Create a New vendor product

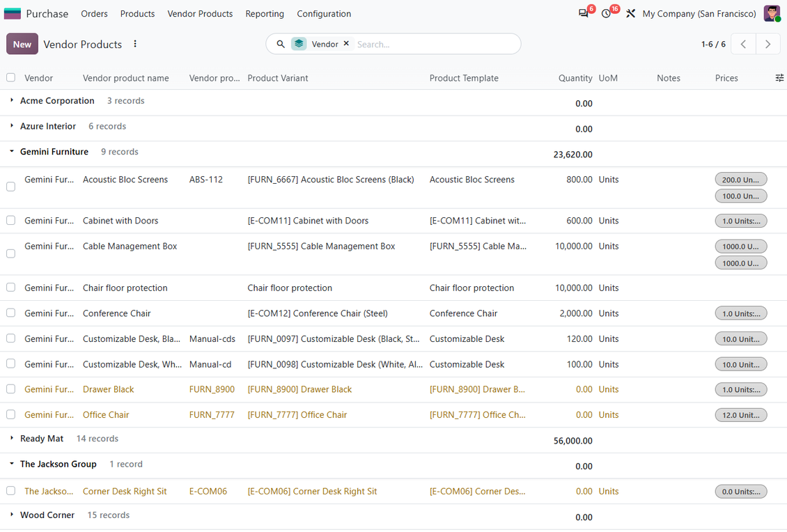click(22, 44)
